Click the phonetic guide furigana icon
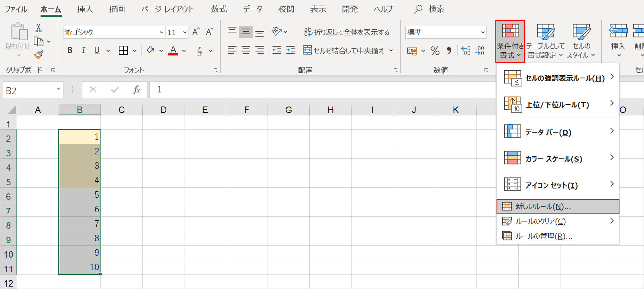This screenshot has height=289, width=644. [200, 50]
